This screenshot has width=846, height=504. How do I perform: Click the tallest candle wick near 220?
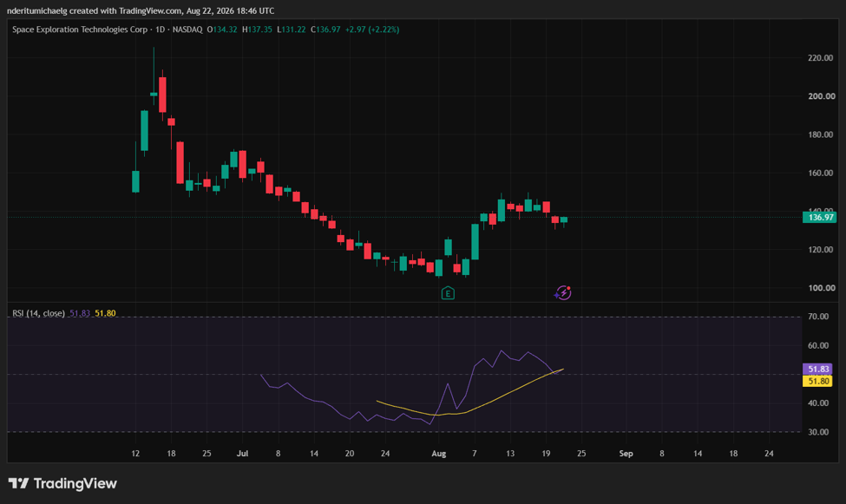[154, 70]
